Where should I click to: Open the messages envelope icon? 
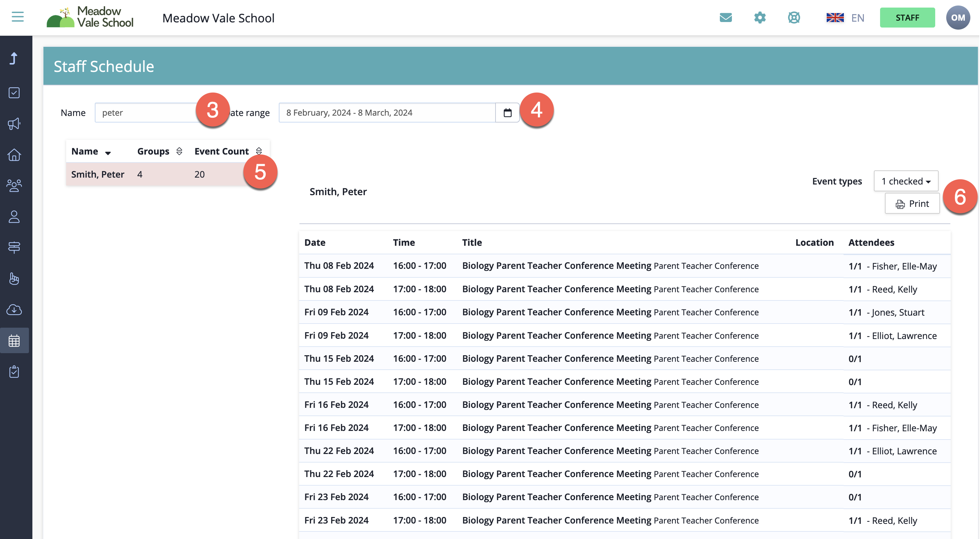pyautogui.click(x=725, y=18)
